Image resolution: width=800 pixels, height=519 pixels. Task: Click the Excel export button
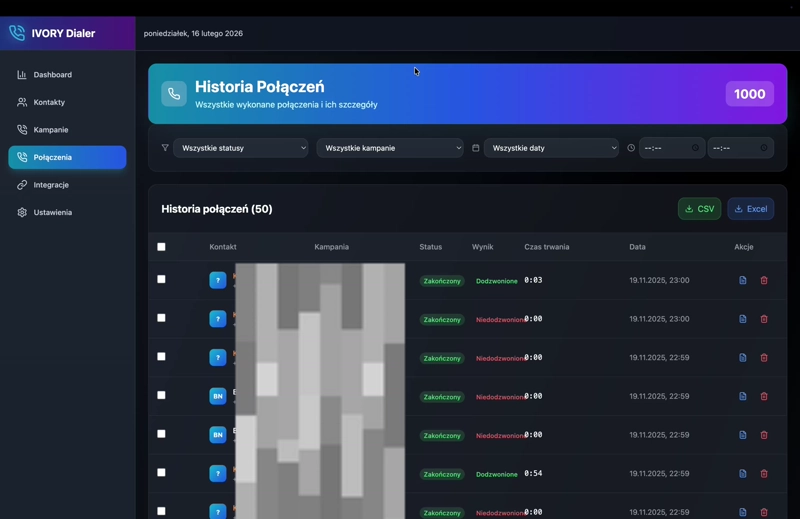tap(750, 209)
